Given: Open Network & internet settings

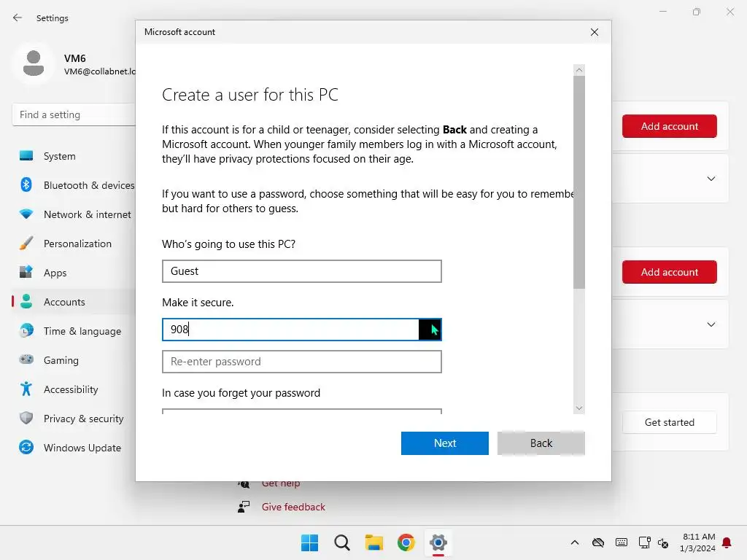Looking at the screenshot, I should click(88, 214).
